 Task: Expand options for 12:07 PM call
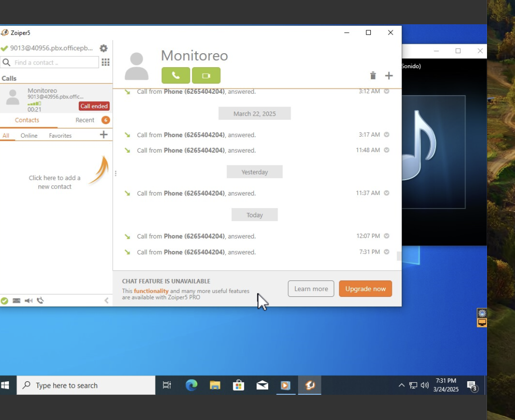pos(387,236)
